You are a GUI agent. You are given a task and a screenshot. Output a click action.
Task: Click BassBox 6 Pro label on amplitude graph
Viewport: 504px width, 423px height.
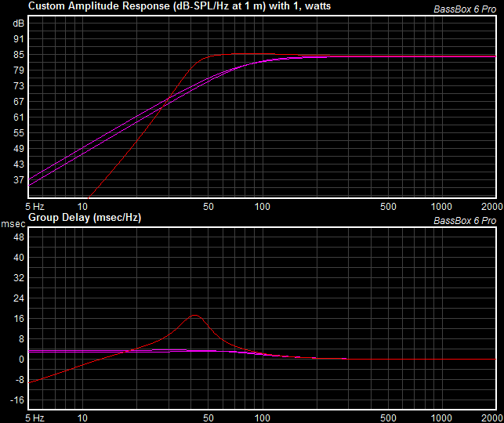(x=465, y=9)
